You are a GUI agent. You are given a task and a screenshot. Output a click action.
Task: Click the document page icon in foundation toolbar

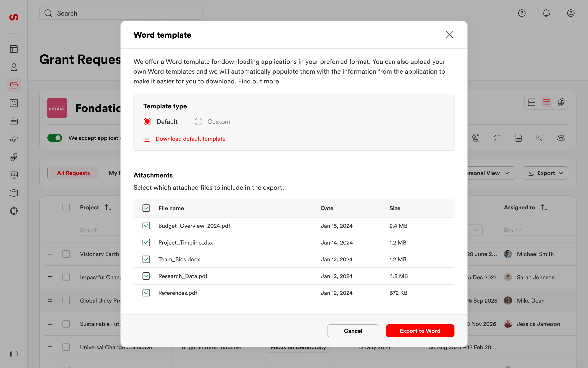[519, 138]
